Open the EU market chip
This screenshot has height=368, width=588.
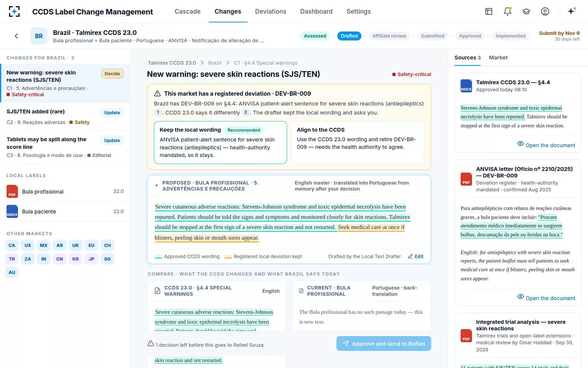91,245
